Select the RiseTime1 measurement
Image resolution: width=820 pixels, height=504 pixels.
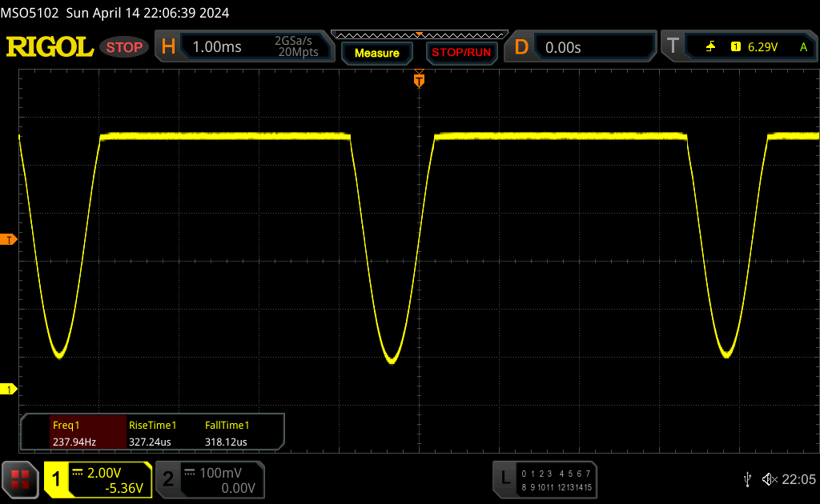(x=153, y=425)
